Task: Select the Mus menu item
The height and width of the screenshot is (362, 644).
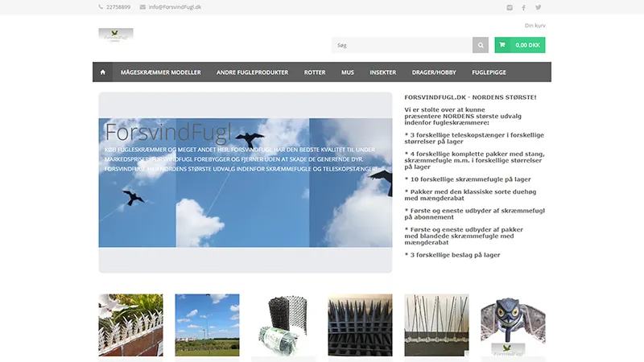Action: (x=348, y=72)
